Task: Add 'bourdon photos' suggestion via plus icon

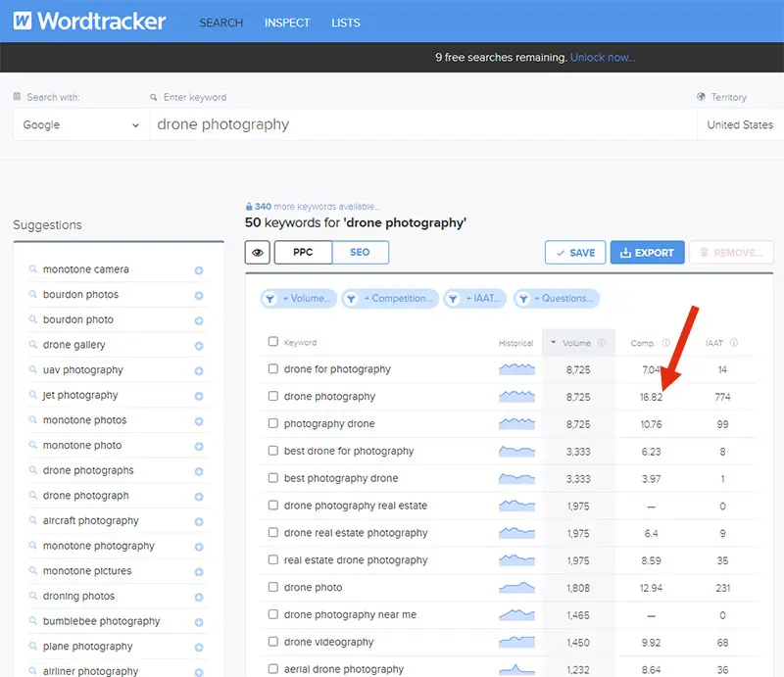Action: [199, 296]
